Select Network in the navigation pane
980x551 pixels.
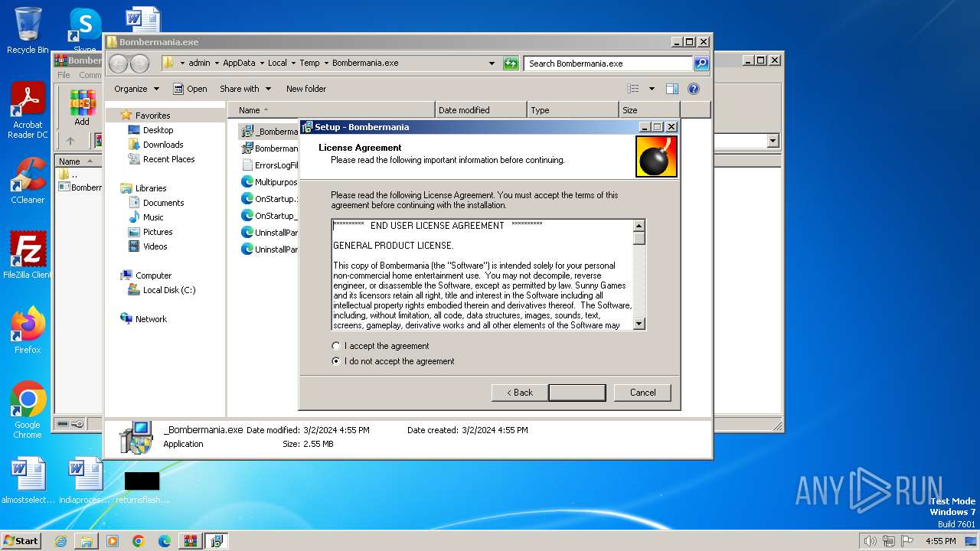(151, 319)
